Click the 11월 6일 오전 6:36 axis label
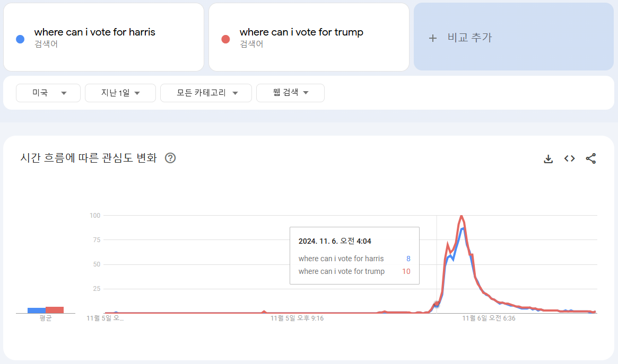This screenshot has height=364, width=618. click(x=489, y=318)
